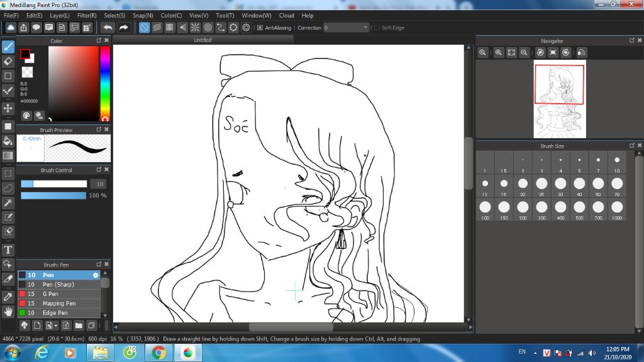Image resolution: width=644 pixels, height=362 pixels.
Task: Select the G Pen brush
Action: click(x=59, y=294)
